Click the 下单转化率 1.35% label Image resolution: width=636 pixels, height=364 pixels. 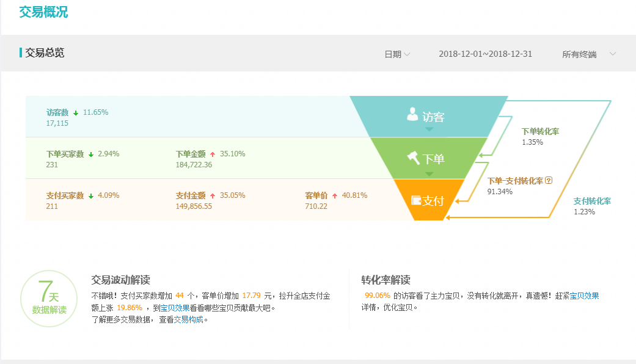coord(540,137)
